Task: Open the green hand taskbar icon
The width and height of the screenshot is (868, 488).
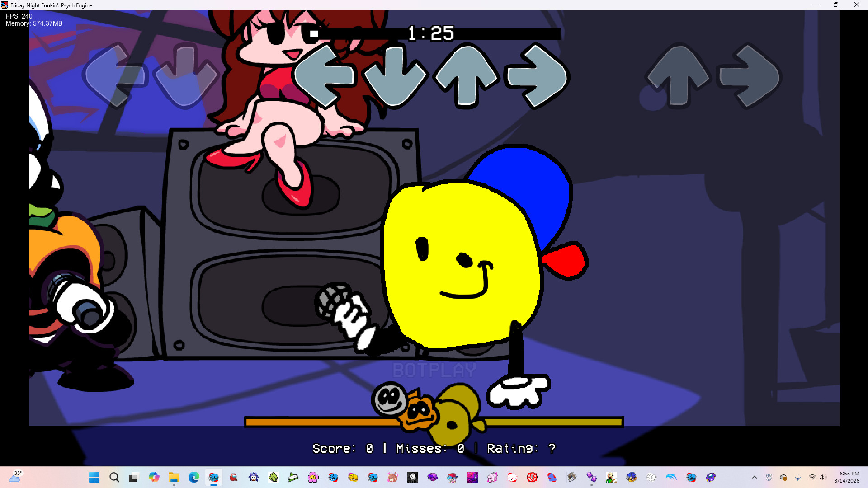Action: coord(273,477)
